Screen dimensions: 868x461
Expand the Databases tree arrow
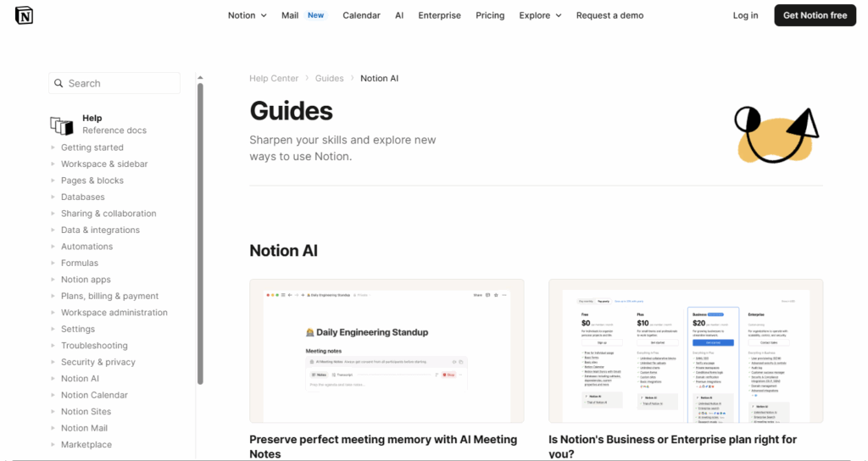[53, 197]
